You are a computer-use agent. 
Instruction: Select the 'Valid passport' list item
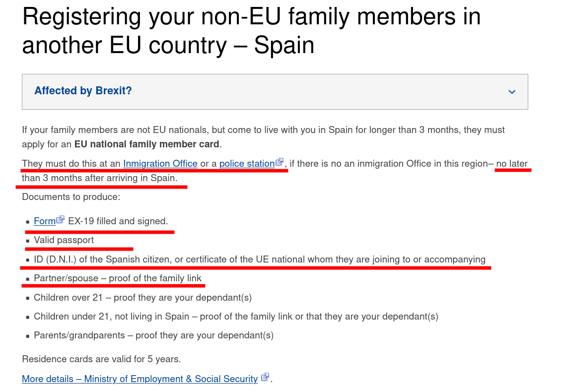pos(64,240)
